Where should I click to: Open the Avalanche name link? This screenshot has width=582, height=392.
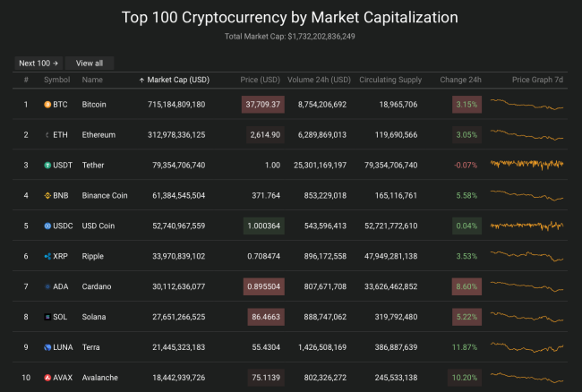coord(100,378)
